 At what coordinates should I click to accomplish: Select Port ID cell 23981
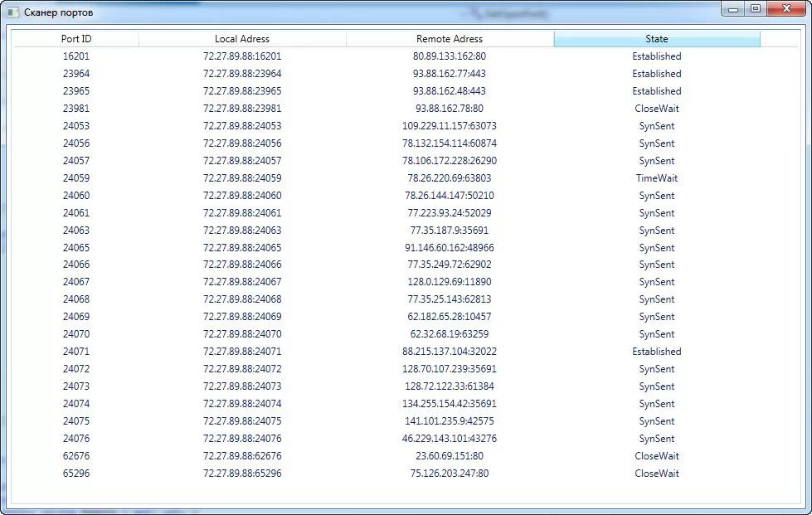(x=76, y=108)
